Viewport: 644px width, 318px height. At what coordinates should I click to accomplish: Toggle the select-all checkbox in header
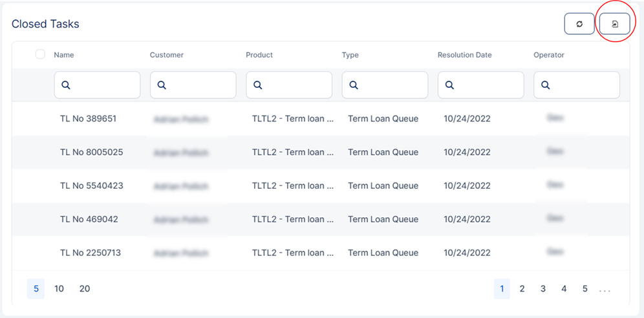point(40,54)
